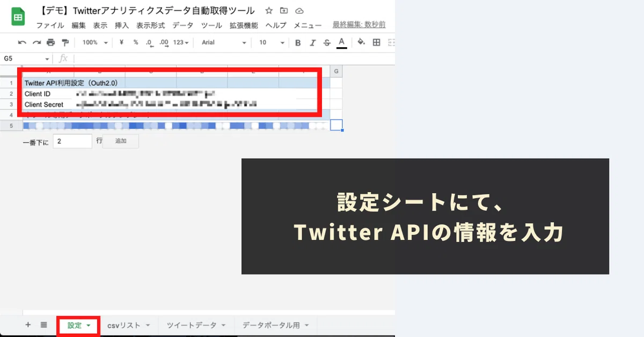Open the font size 10 dropdown

(x=272, y=42)
